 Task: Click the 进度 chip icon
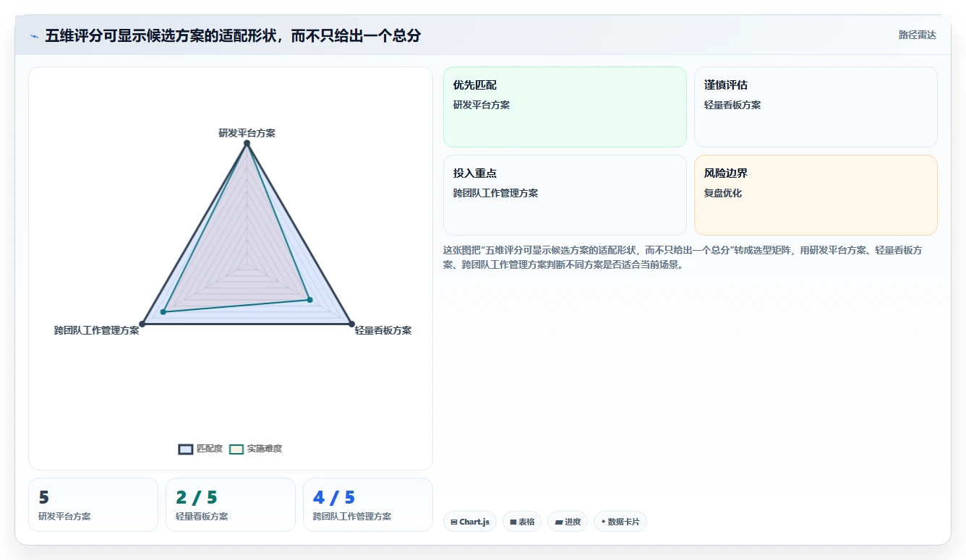coord(558,522)
